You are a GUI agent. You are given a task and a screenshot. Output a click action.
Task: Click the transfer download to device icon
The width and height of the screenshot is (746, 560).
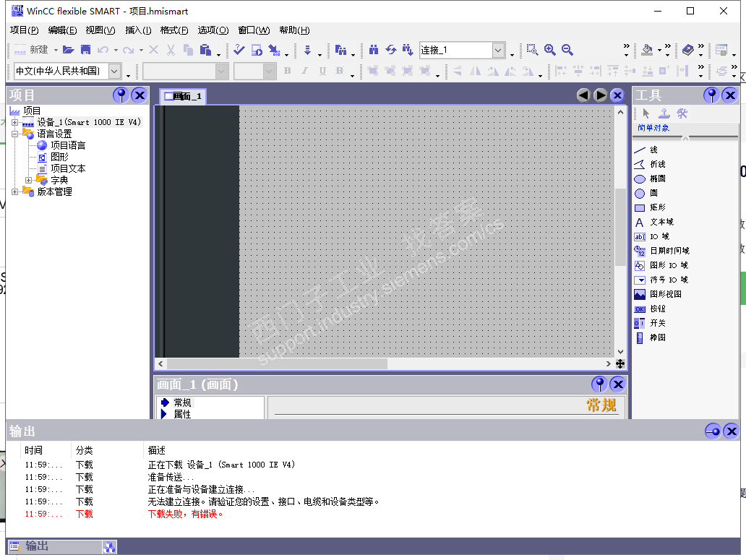pyautogui.click(x=274, y=50)
